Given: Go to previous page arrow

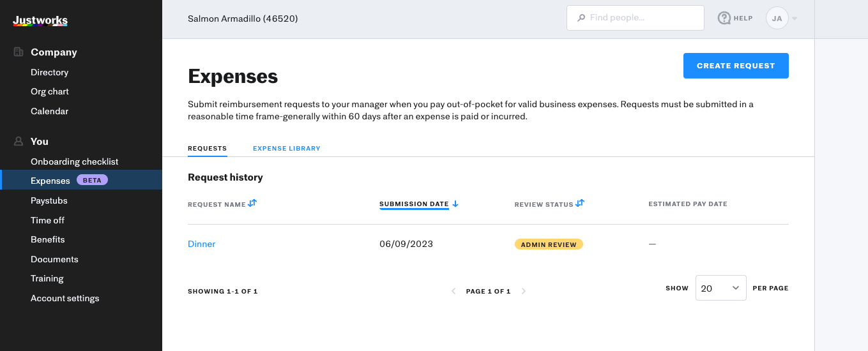Looking at the screenshot, I should point(453,291).
